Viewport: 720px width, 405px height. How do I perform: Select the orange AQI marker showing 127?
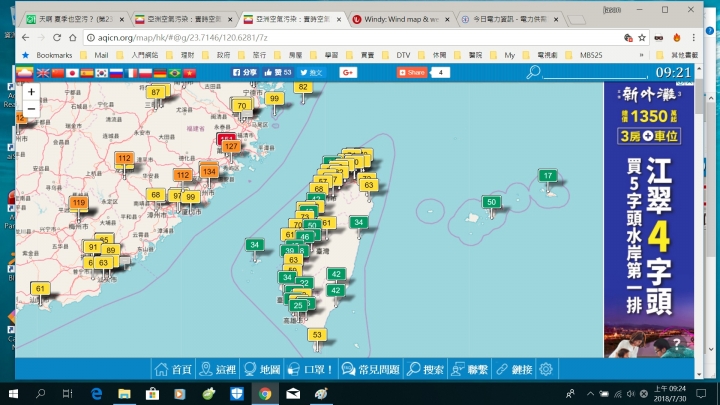click(231, 146)
